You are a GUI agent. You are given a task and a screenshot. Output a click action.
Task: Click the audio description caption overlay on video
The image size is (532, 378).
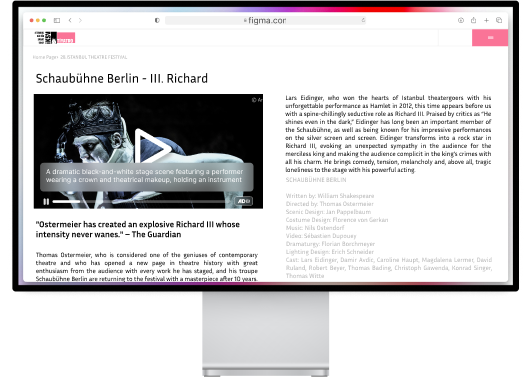(147, 177)
